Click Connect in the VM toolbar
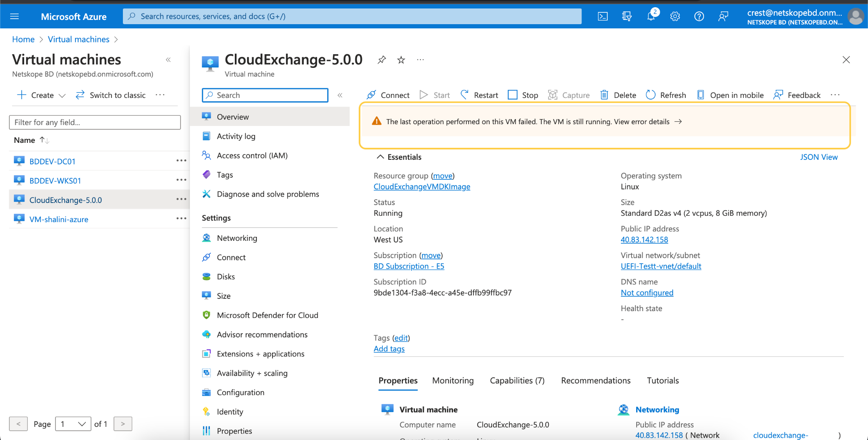This screenshot has height=440, width=868. (x=388, y=95)
